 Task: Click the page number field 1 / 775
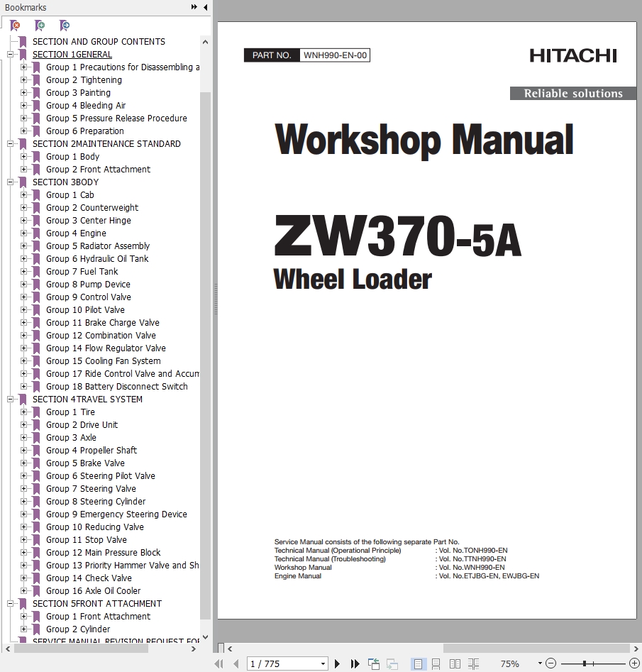point(283,664)
